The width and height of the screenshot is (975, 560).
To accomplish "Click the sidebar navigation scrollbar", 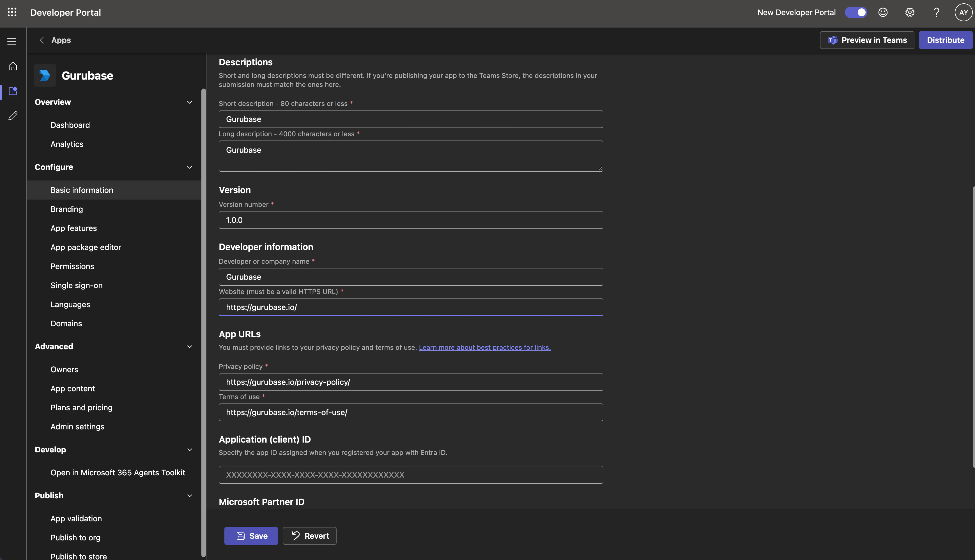I will coord(203,322).
